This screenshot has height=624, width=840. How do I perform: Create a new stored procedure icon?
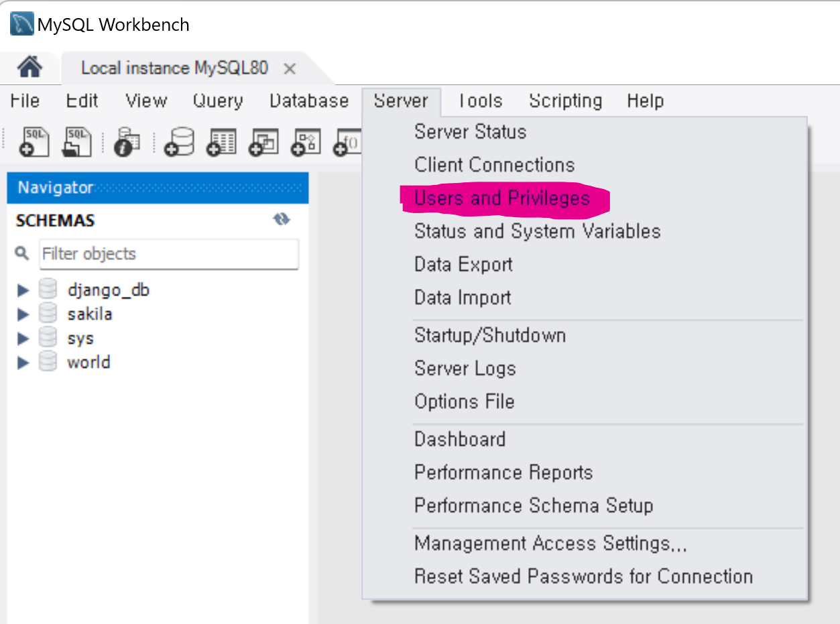pos(306,141)
